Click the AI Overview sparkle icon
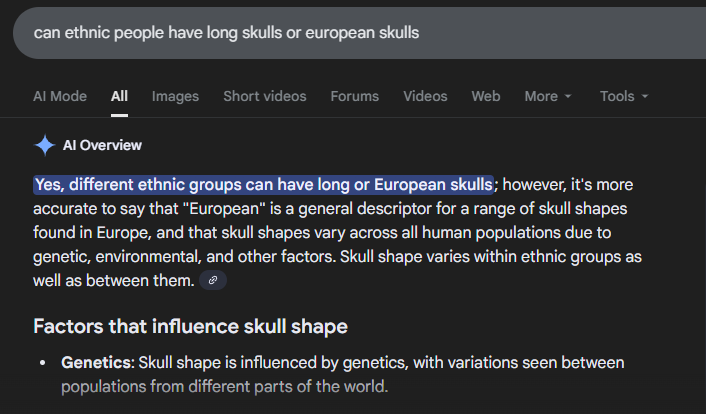This screenshot has width=706, height=414. click(x=45, y=145)
